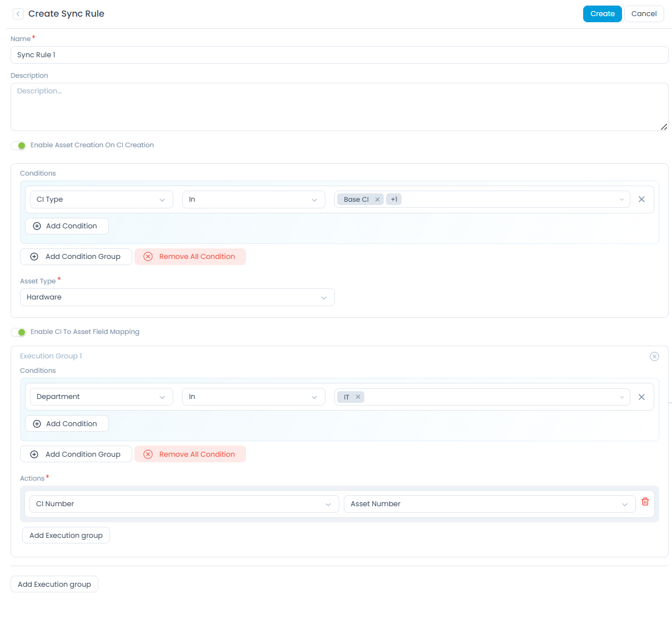672x619 pixels.
Task: Expand the Asset Type Hardware dropdown
Action: 177,297
